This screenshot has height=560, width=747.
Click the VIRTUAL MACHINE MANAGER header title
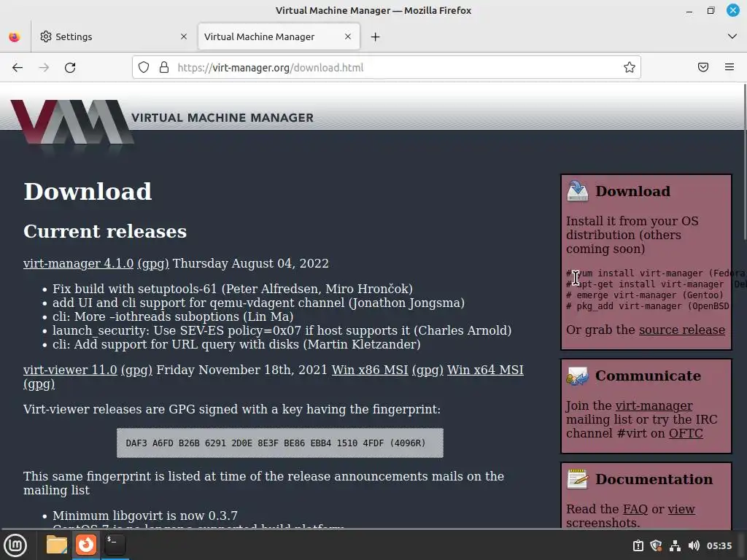click(222, 117)
